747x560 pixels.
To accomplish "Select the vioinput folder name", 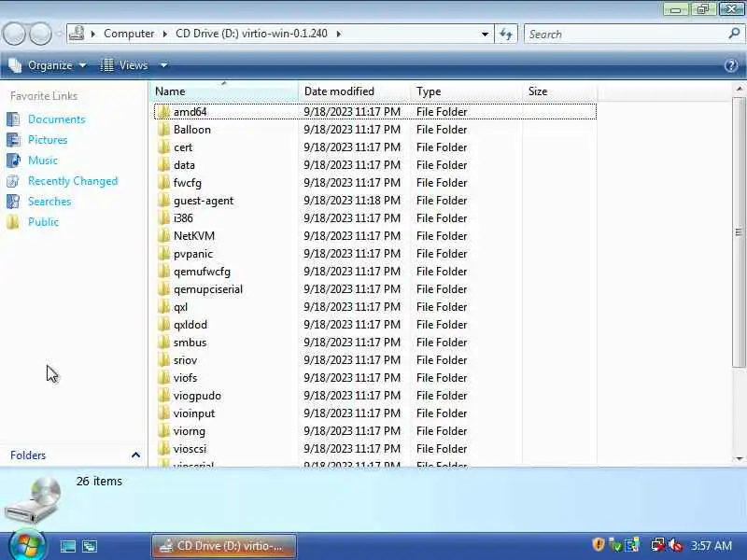I will point(194,413).
